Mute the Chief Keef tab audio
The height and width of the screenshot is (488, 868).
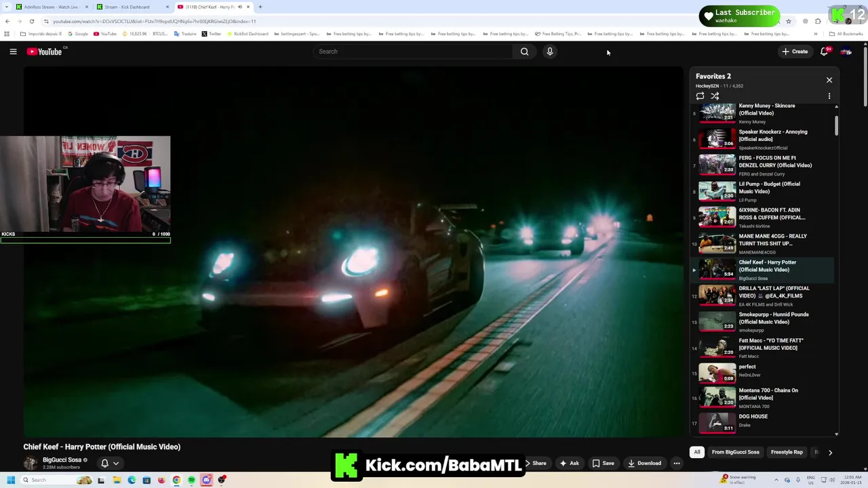[x=239, y=7]
